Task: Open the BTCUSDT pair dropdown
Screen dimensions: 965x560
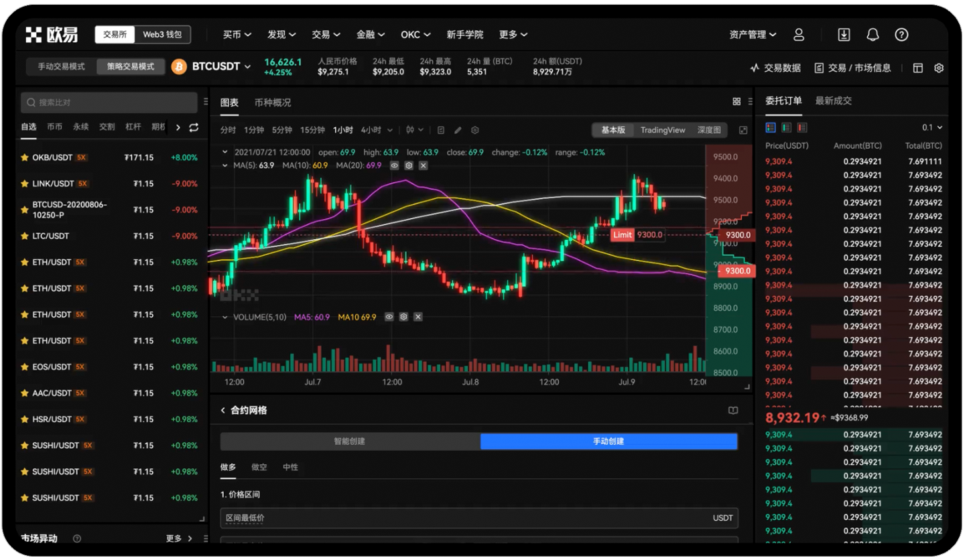Action: click(x=247, y=67)
